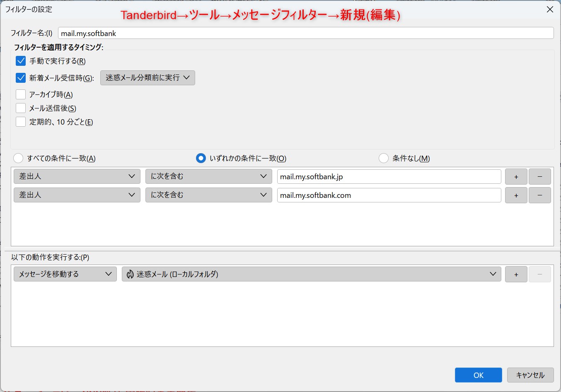Open 迷惑メール (ローカルフォルダ) destination folder dropdown
The image size is (561, 392).
311,274
